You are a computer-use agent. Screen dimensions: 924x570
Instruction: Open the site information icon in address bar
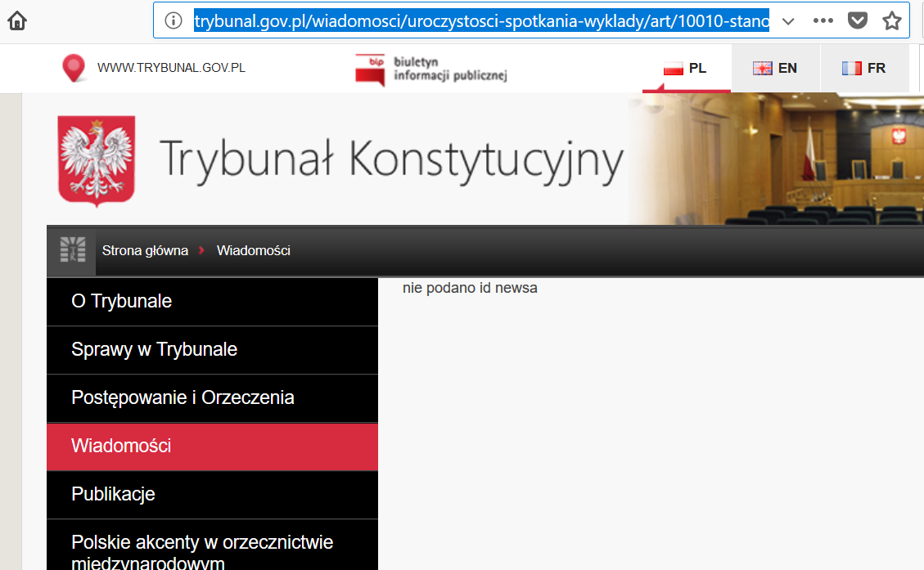click(174, 21)
